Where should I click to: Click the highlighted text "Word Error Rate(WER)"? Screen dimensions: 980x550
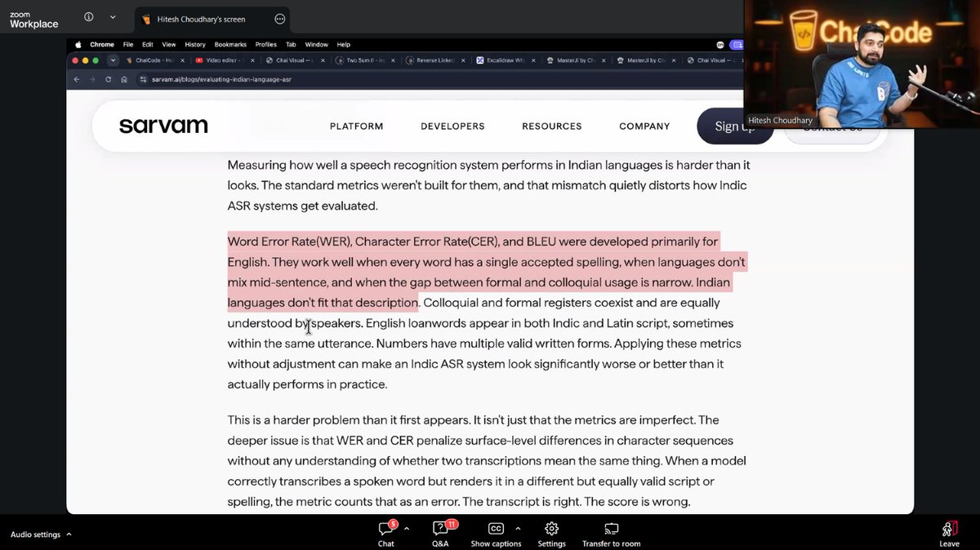(x=289, y=242)
